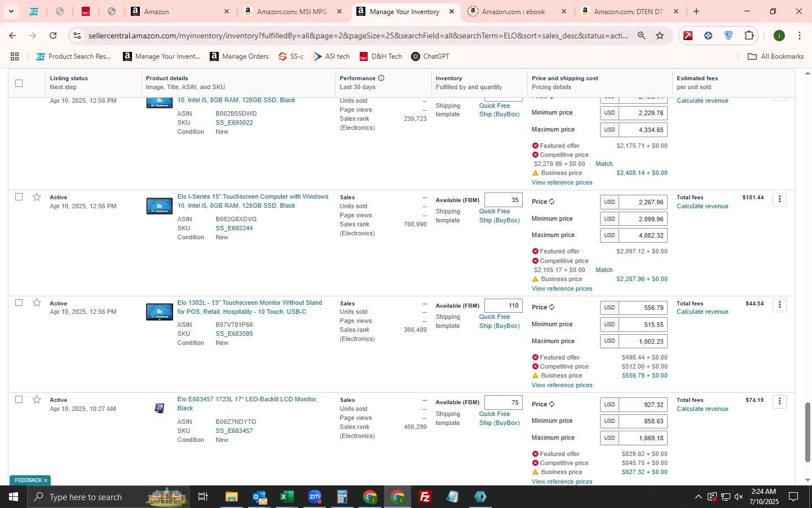Open actions menu for Elo E683457 row

coord(779,401)
